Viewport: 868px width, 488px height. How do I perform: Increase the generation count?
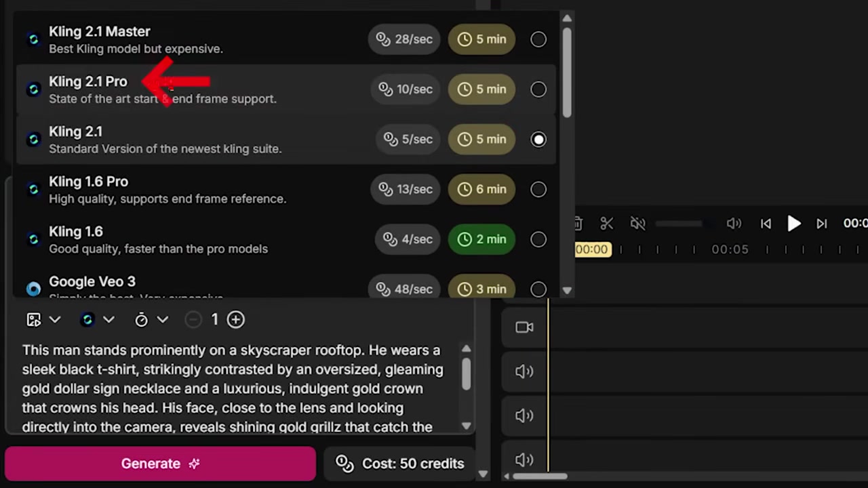click(x=235, y=320)
